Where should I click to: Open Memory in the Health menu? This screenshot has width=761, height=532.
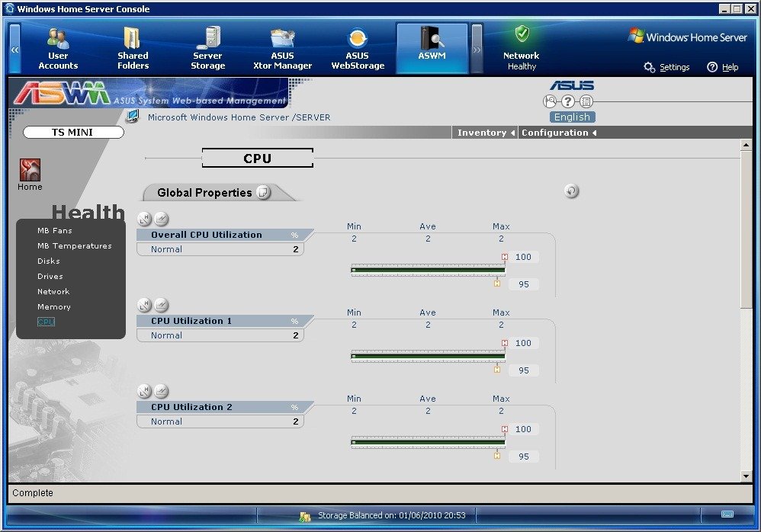tap(54, 307)
